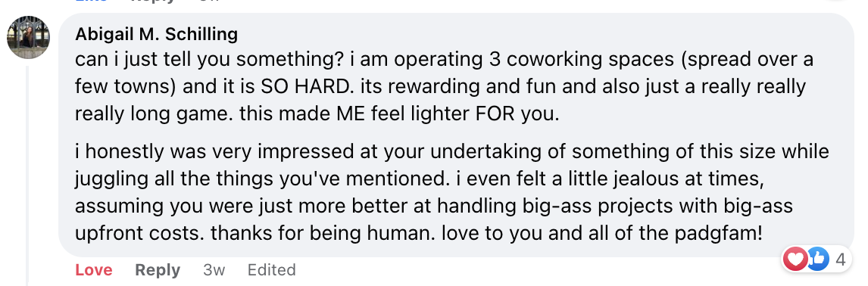Image resolution: width=868 pixels, height=286 pixels.
Task: Click the cut-off Reply link above comment
Action: (x=153, y=2)
